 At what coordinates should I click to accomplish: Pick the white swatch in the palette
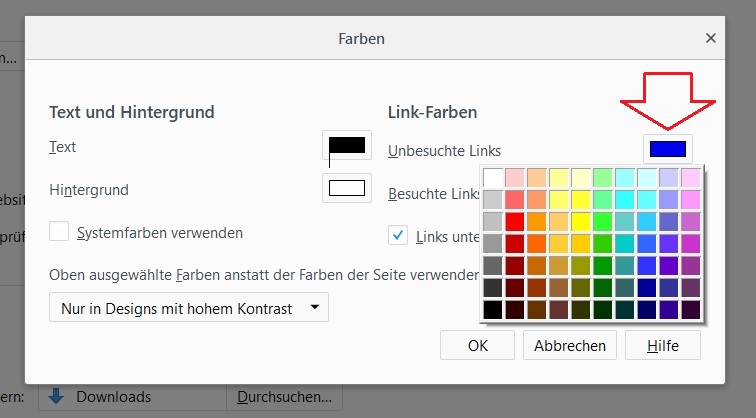point(493,177)
